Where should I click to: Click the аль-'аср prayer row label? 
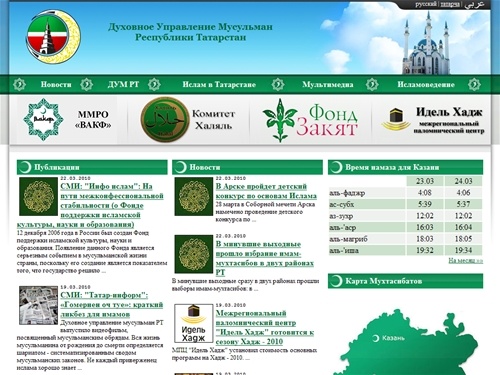[343, 227]
